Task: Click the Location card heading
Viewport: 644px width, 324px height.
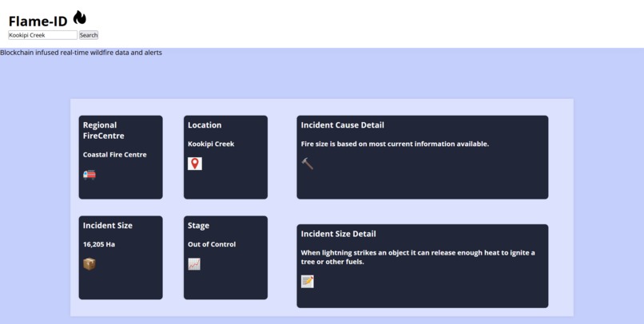Action: 205,125
